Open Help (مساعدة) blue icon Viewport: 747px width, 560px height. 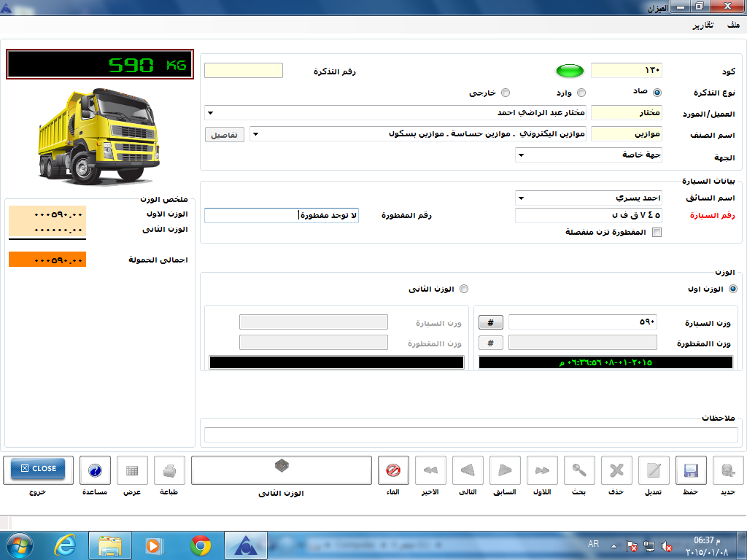coord(95,470)
